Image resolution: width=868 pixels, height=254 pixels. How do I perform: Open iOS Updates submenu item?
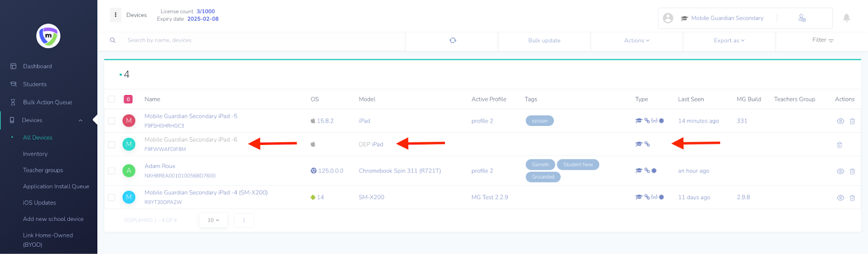(39, 202)
